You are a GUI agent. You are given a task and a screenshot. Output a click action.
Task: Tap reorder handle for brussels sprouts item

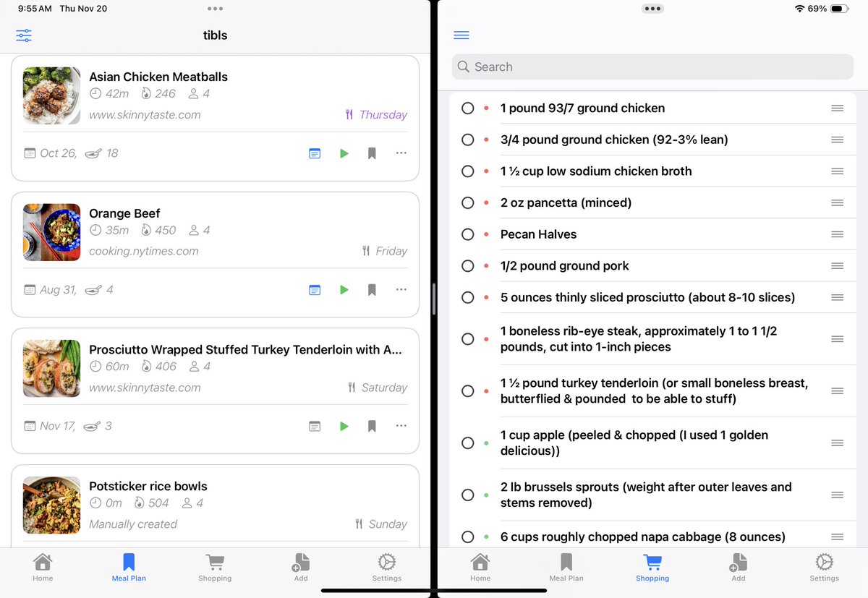[x=837, y=495]
